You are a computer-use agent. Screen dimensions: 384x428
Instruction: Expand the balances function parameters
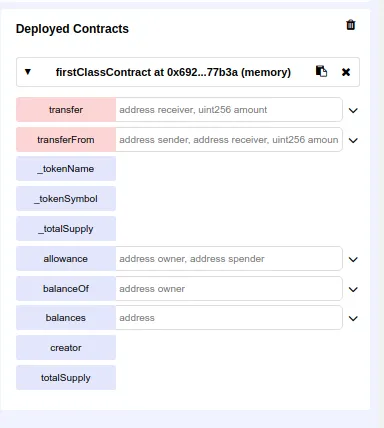[353, 319]
